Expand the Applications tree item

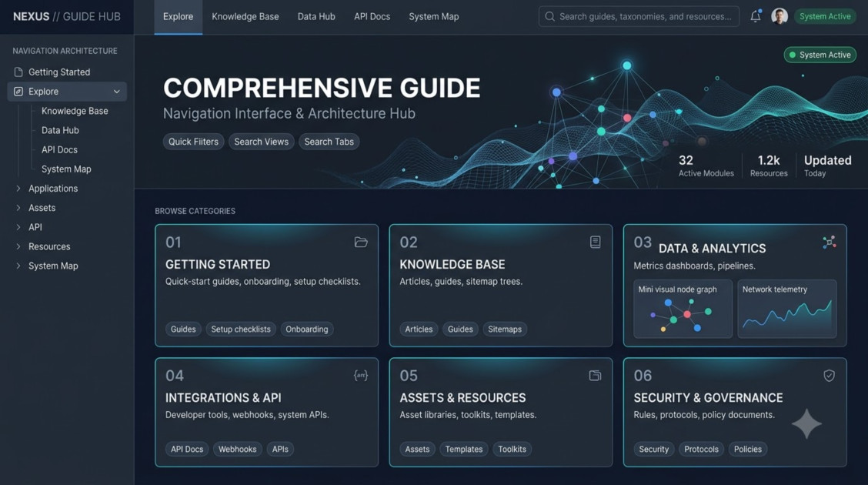(18, 189)
